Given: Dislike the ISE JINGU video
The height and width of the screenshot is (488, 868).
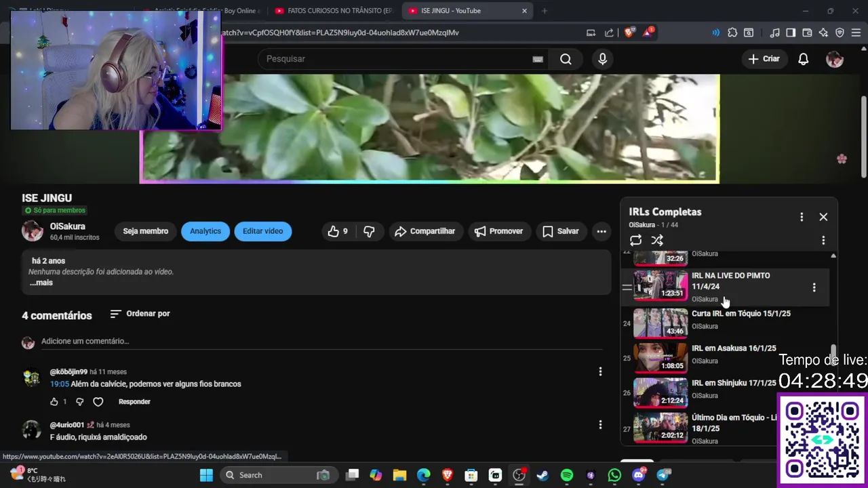Looking at the screenshot, I should pos(369,231).
